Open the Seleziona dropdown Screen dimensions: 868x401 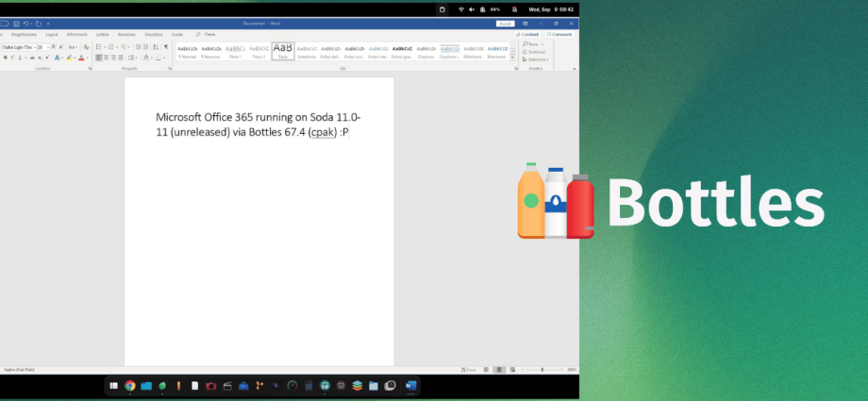pos(535,59)
